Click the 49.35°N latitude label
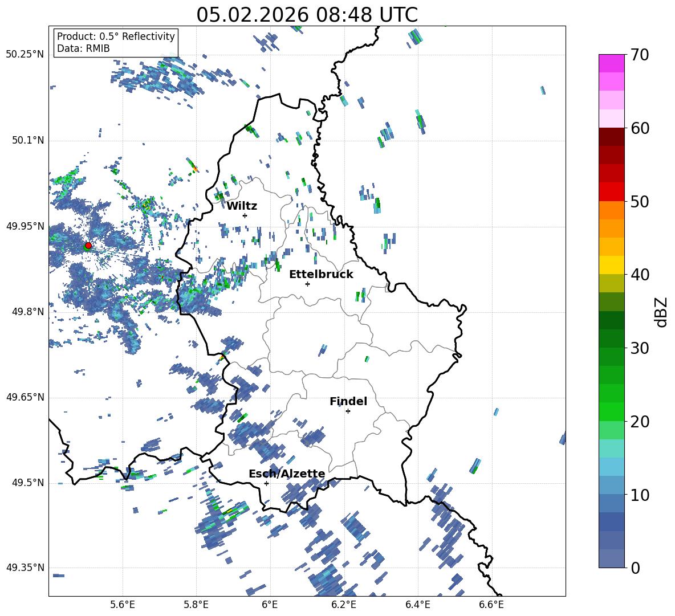Image resolution: width=675 pixels, height=616 pixels. [x=25, y=568]
